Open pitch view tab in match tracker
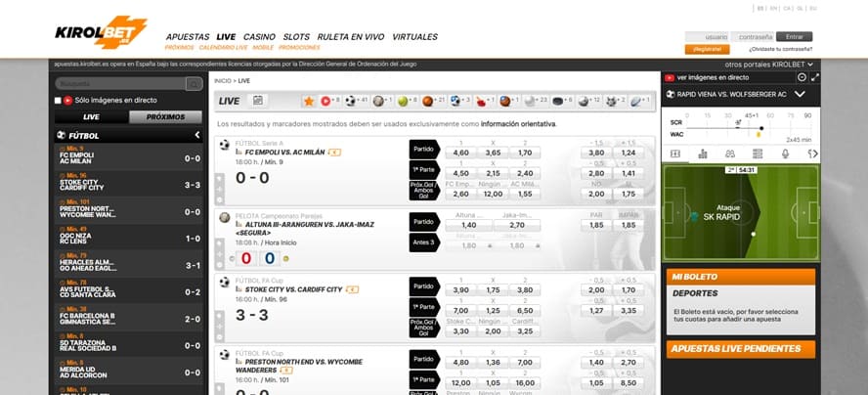The image size is (868, 395). tap(674, 154)
